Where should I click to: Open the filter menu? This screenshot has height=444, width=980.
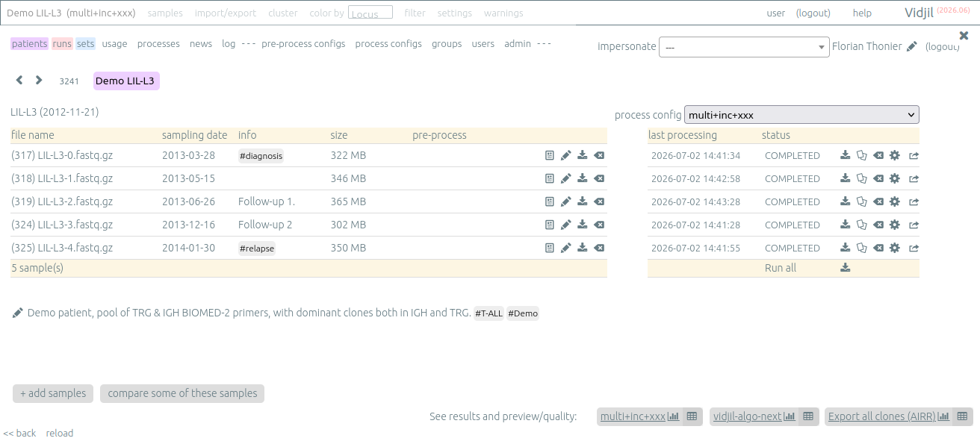click(x=415, y=13)
